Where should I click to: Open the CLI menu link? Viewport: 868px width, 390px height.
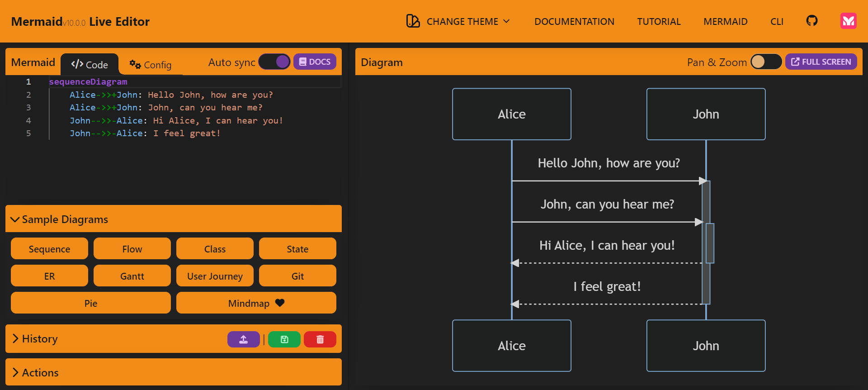pos(777,21)
